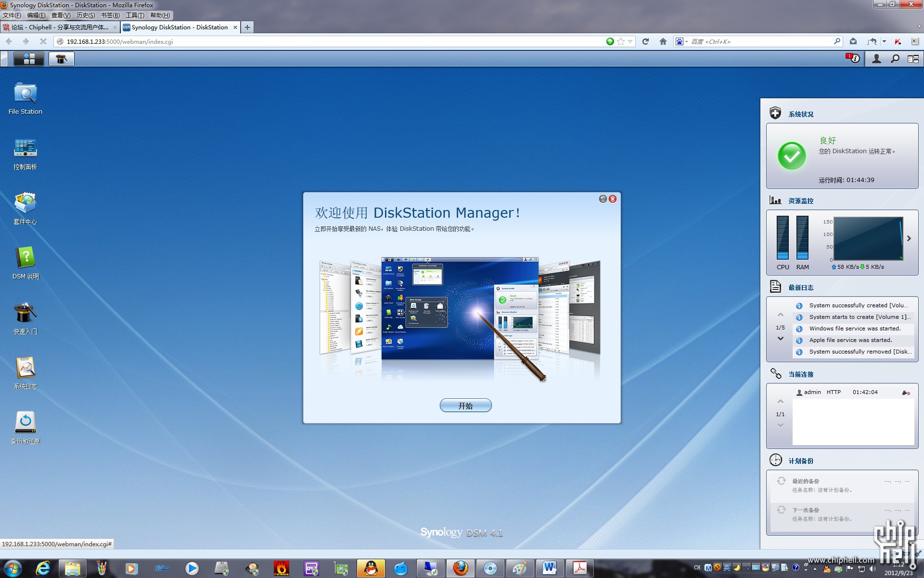Image resolution: width=924 pixels, height=578 pixels.
Task: Next connections page down chevron
Action: coord(781,425)
